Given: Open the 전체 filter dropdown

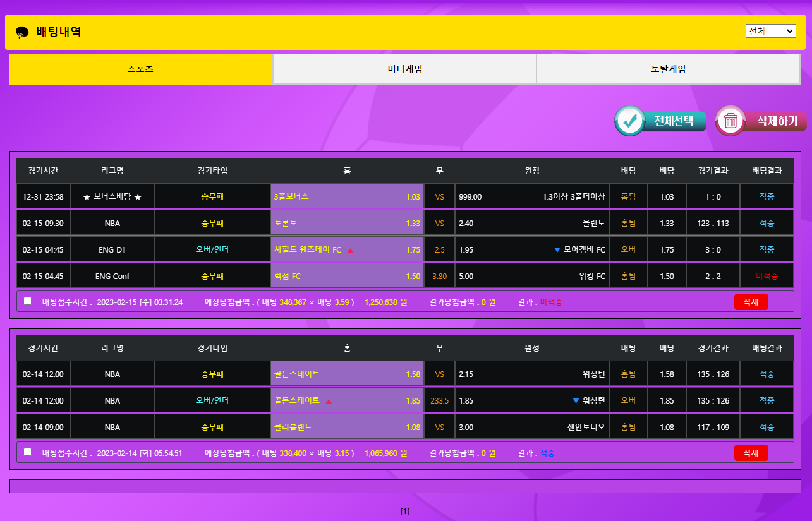Looking at the screenshot, I should tap(770, 31).
